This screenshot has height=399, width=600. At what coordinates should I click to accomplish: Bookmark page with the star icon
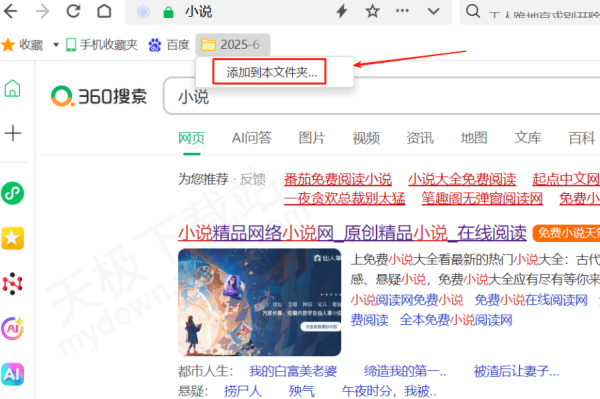pos(372,11)
